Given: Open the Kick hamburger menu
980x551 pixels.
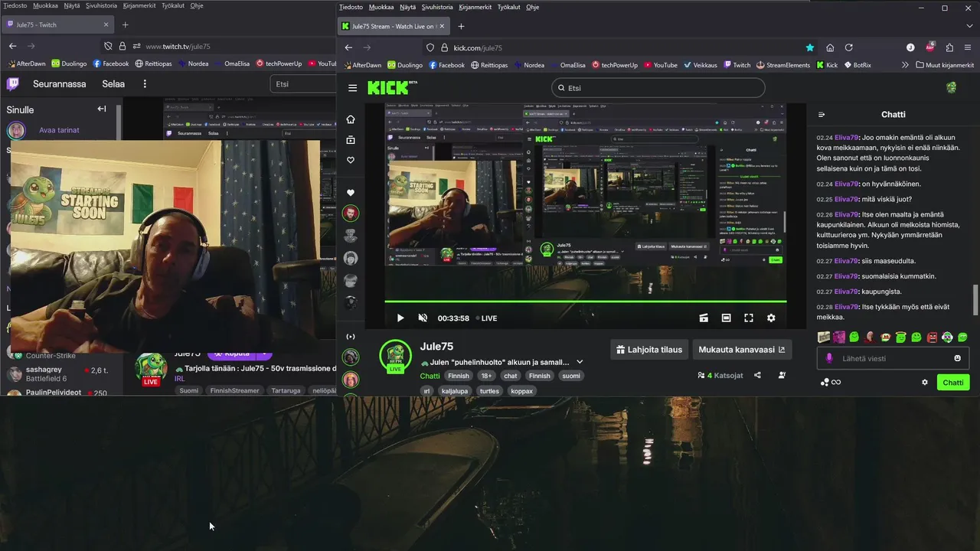Looking at the screenshot, I should coord(352,88).
